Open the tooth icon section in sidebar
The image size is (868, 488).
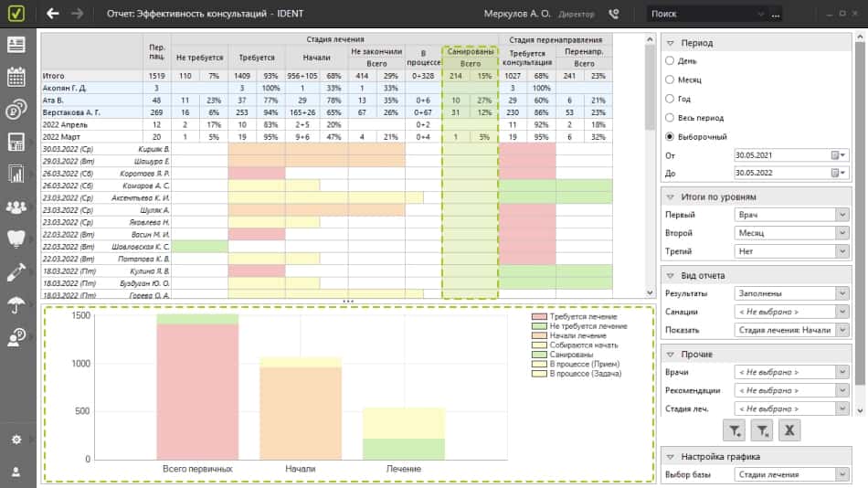pyautogui.click(x=16, y=239)
